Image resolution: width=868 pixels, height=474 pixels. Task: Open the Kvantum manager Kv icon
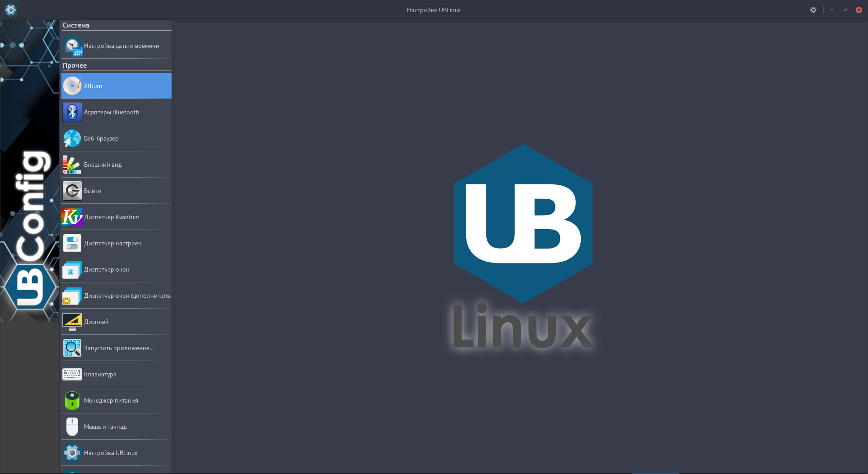[72, 217]
